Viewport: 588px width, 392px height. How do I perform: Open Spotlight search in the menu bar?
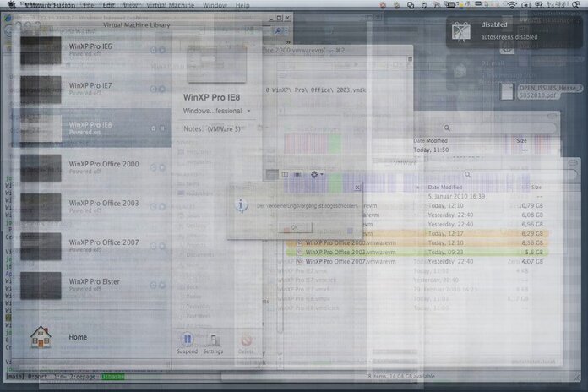[x=576, y=5]
